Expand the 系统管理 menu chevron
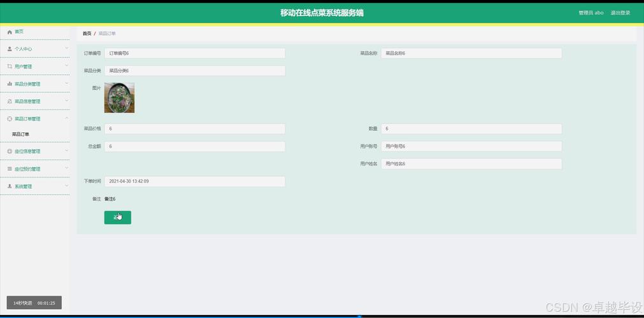 [x=66, y=186]
